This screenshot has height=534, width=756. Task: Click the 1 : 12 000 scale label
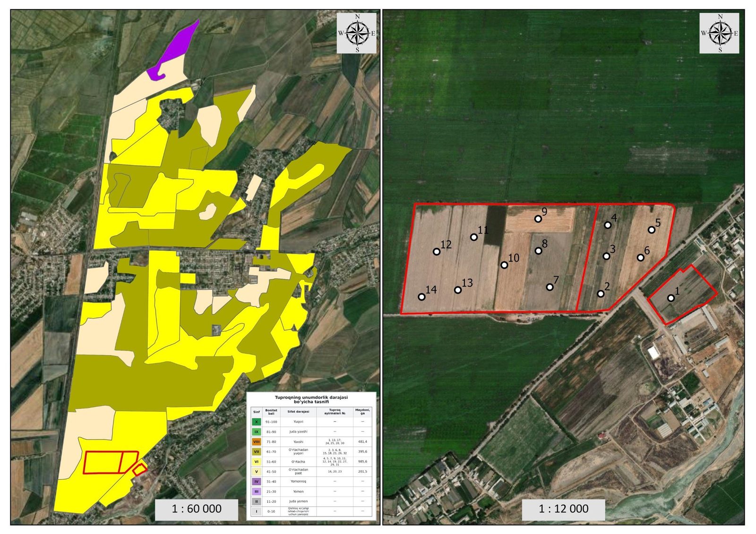(x=563, y=509)
